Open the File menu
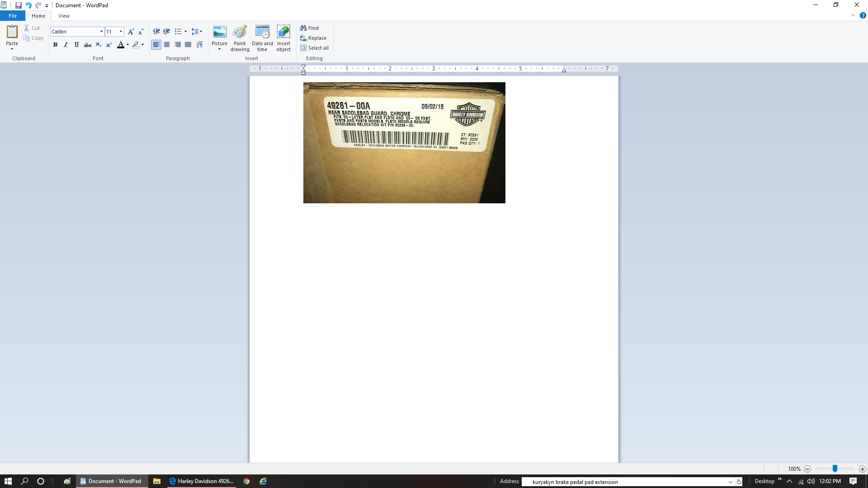The width and height of the screenshot is (868, 488). click(x=13, y=16)
